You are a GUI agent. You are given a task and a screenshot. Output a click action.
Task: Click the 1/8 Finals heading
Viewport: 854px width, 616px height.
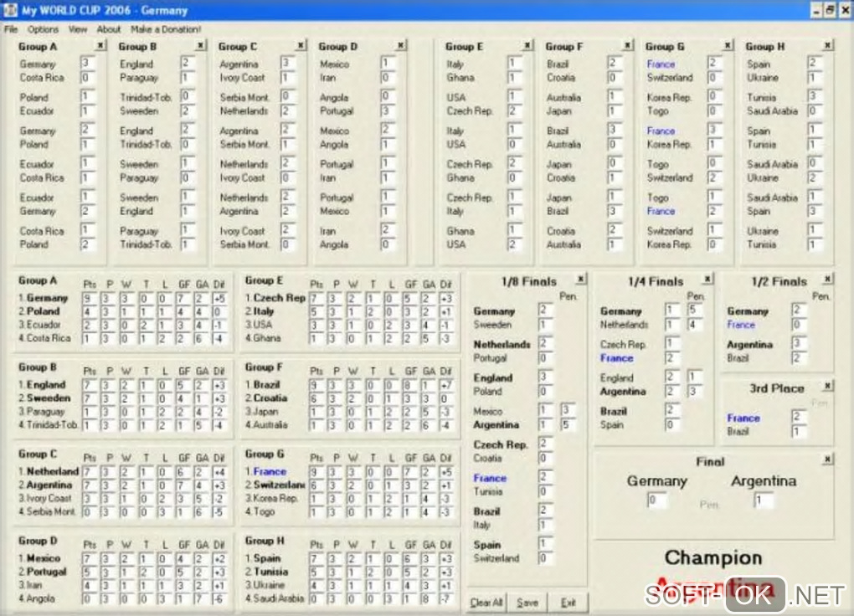click(x=529, y=281)
